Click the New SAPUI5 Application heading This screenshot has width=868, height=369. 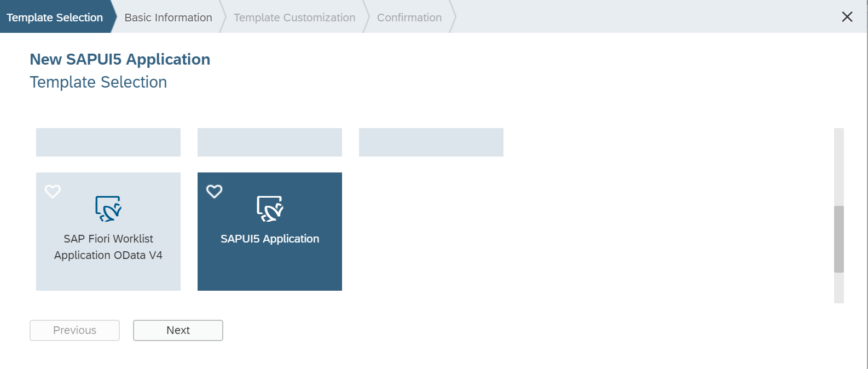click(x=120, y=59)
